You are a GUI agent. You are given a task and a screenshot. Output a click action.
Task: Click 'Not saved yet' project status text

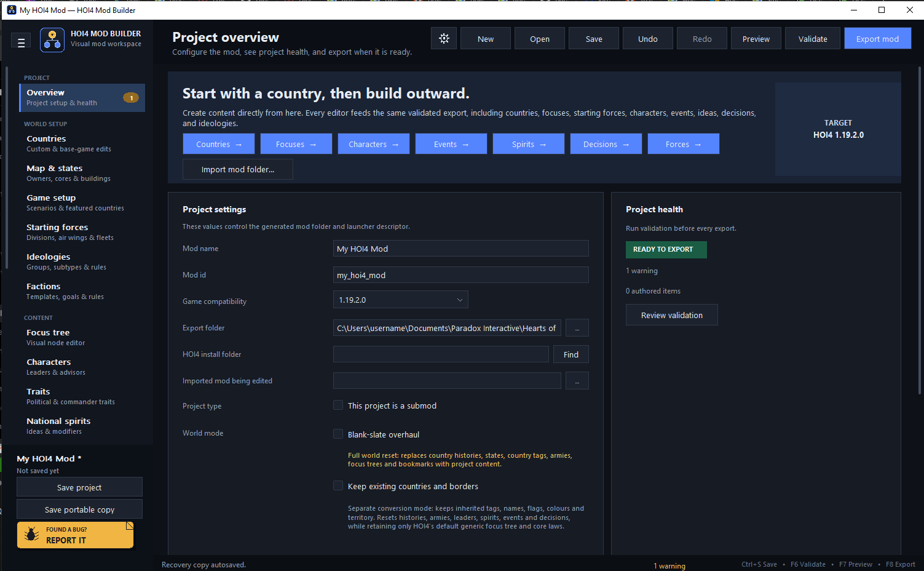pos(38,471)
